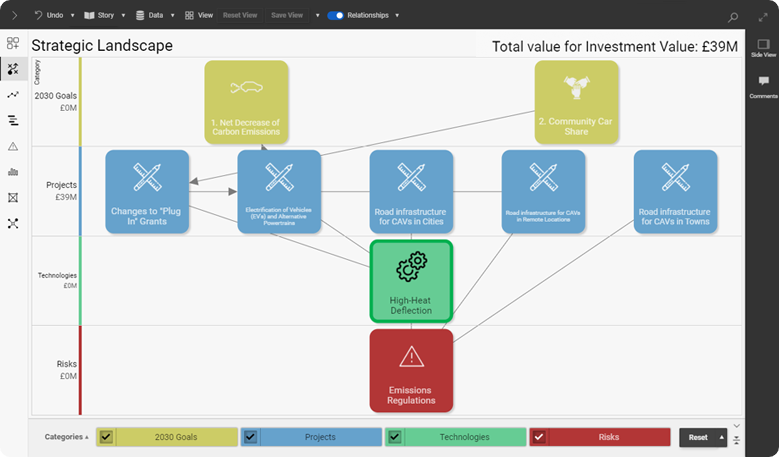Viewport: 779px width, 457px height.
Task: Toggle the Relationships switch
Action: (335, 16)
